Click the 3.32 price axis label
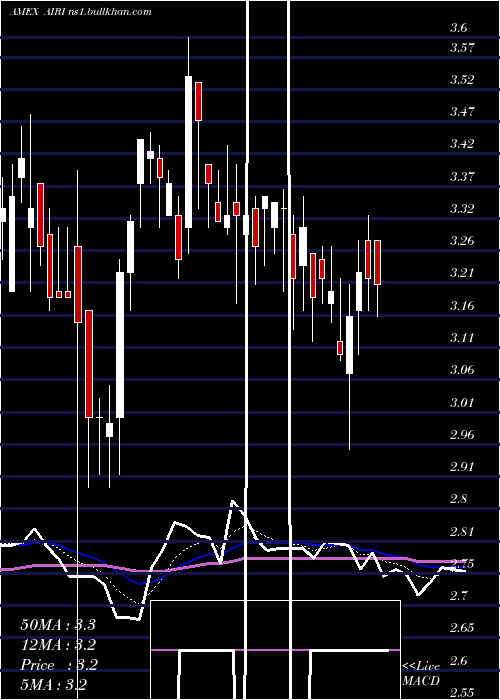Viewport: 500px width, 700px height. [462, 208]
